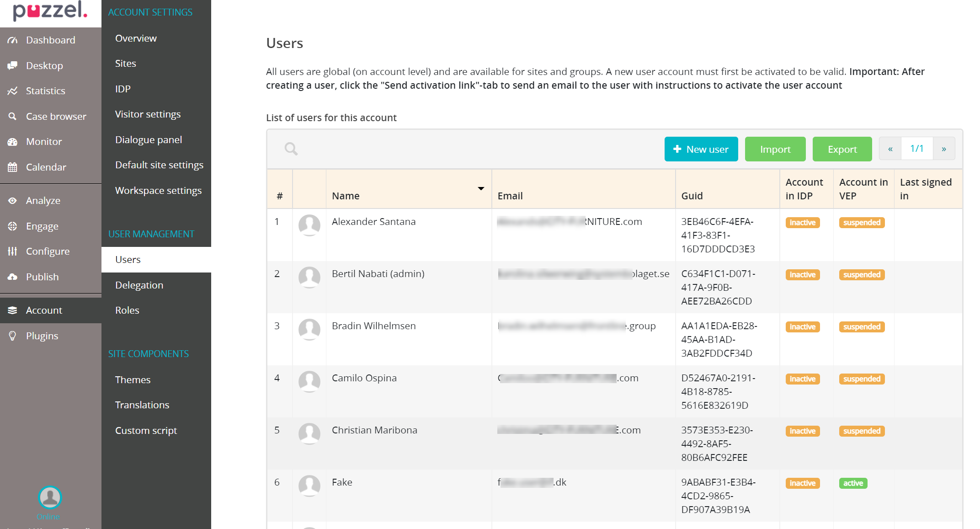Click the Import button

click(775, 150)
